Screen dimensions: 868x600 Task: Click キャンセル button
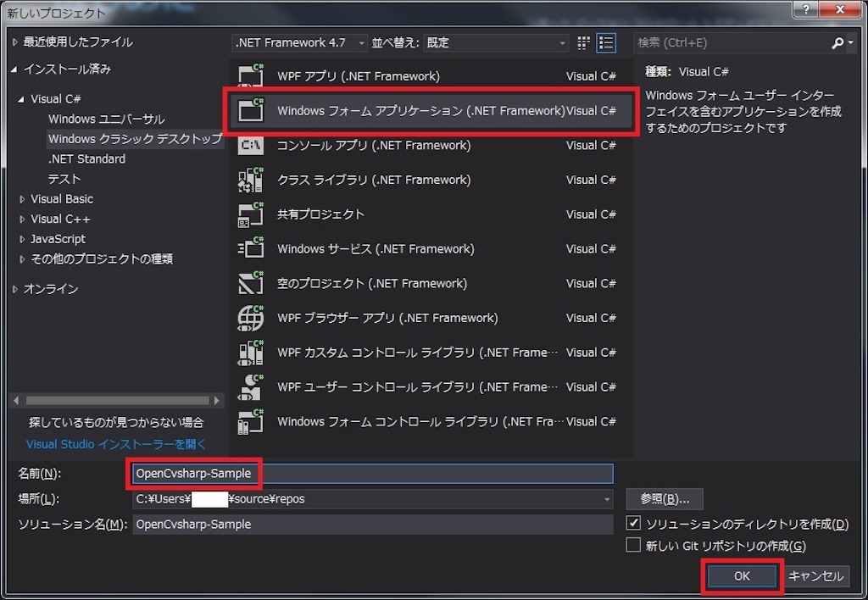(816, 575)
